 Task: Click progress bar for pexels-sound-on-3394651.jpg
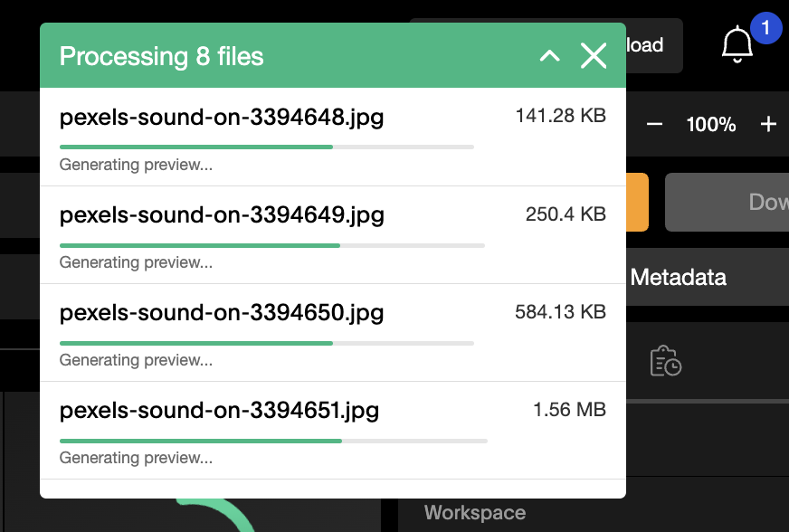click(x=274, y=441)
